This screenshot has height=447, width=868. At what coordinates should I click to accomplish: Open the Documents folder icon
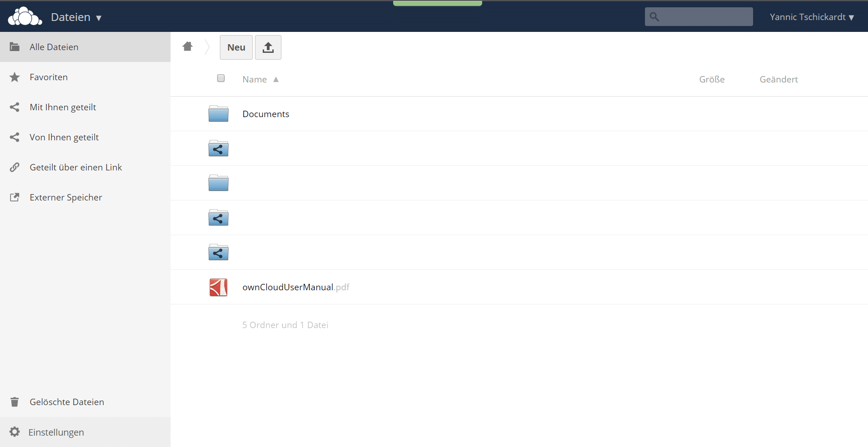218,114
